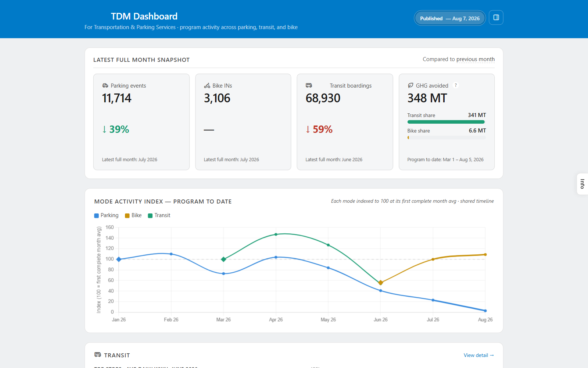Click Transit diamond marker at Mar 26

coord(223,259)
